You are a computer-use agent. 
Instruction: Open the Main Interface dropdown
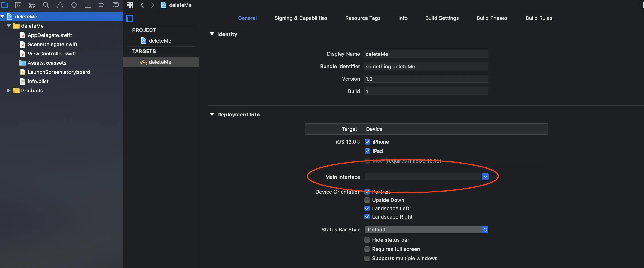[x=485, y=177]
